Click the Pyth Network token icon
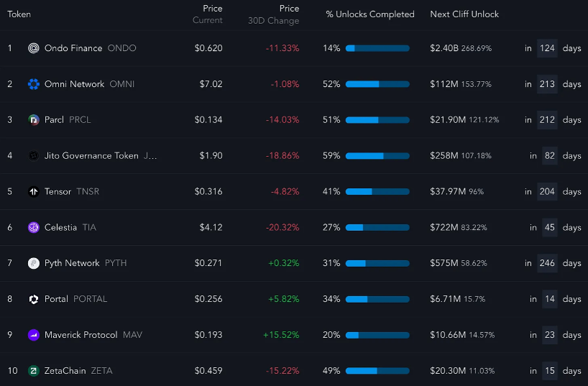The width and height of the screenshot is (588, 386). [x=33, y=263]
